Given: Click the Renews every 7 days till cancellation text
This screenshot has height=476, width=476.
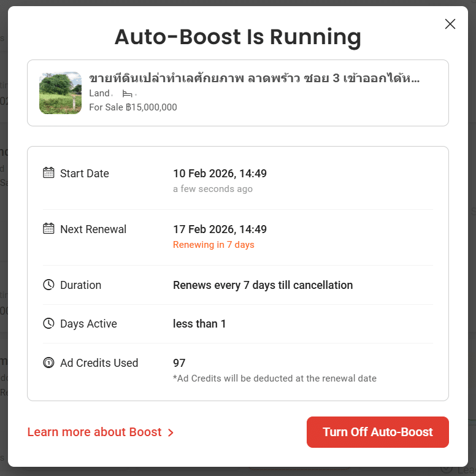Looking at the screenshot, I should 263,285.
